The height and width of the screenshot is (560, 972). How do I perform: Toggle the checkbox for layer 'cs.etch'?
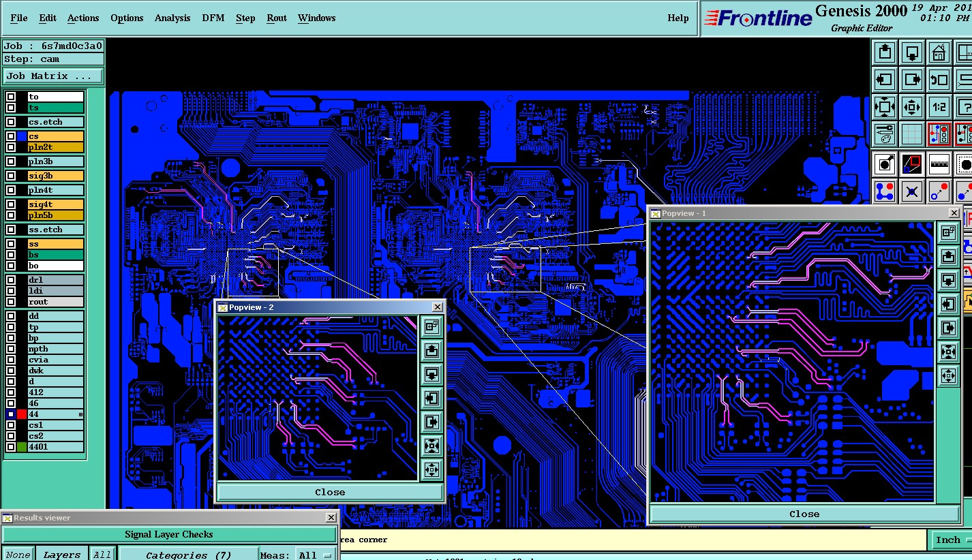[11, 122]
